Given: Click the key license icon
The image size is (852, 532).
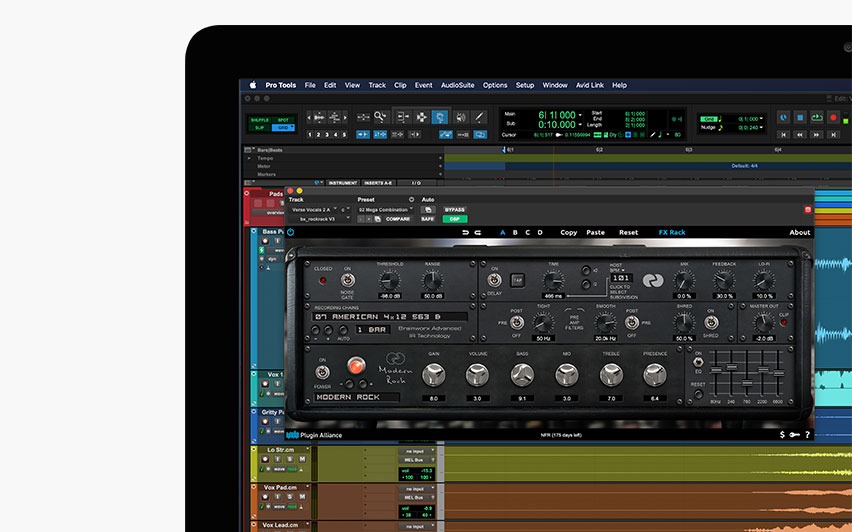Looking at the screenshot, I should click(794, 435).
